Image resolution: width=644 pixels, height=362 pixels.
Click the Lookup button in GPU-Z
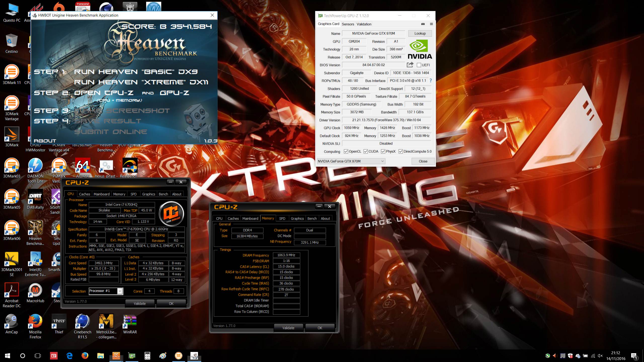[420, 33]
